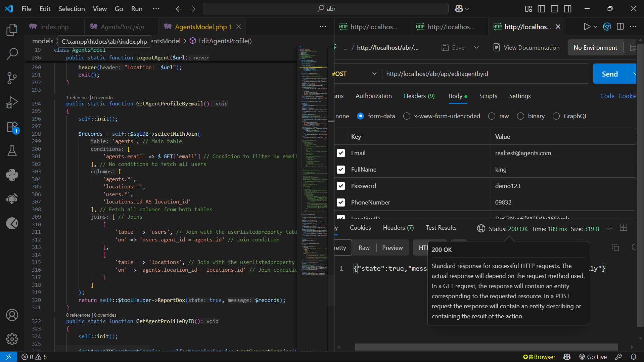Uncheck the Password row checkbox

(x=341, y=186)
